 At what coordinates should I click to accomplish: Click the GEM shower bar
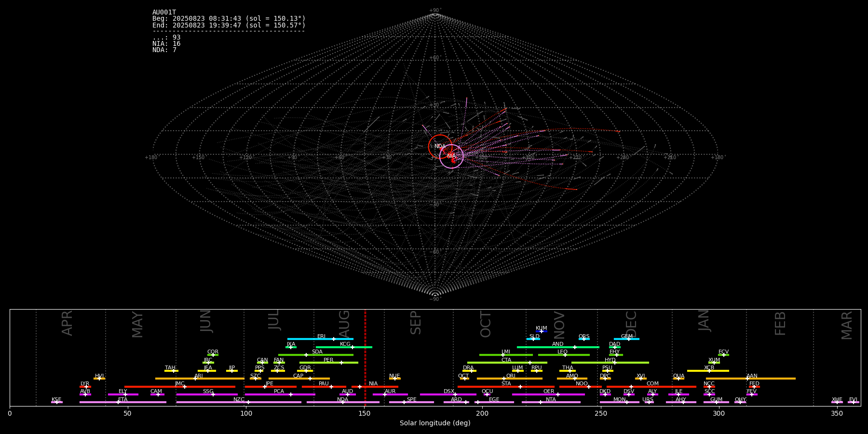coord(626,339)
